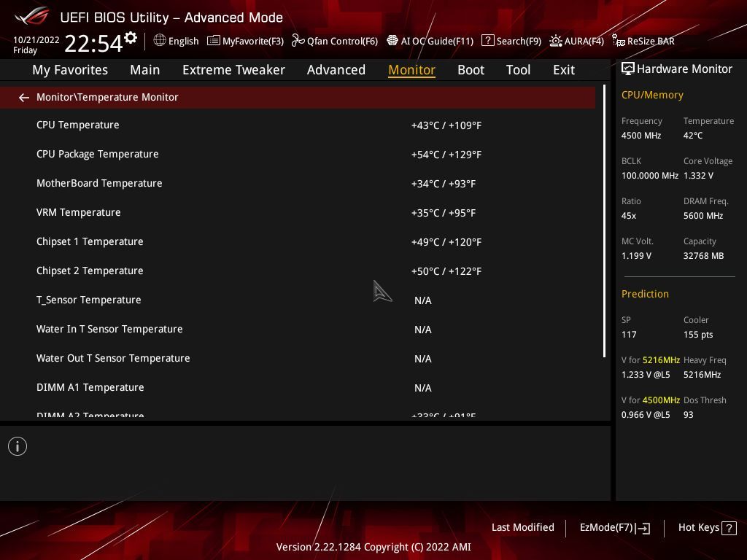
Task: Click the Version 2.22.1284 copyright text
Action: (373, 547)
